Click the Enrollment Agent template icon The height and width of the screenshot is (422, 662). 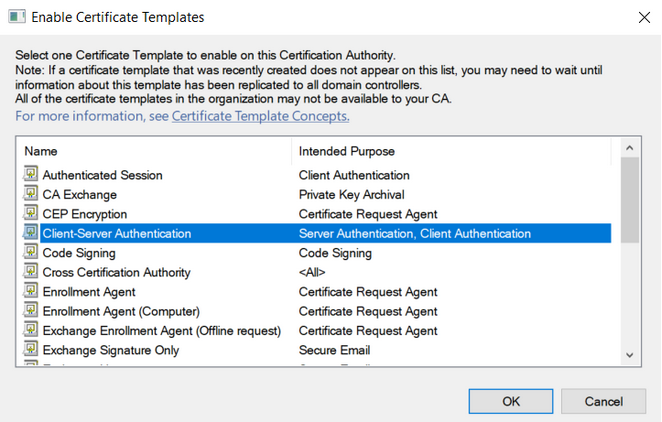click(30, 290)
